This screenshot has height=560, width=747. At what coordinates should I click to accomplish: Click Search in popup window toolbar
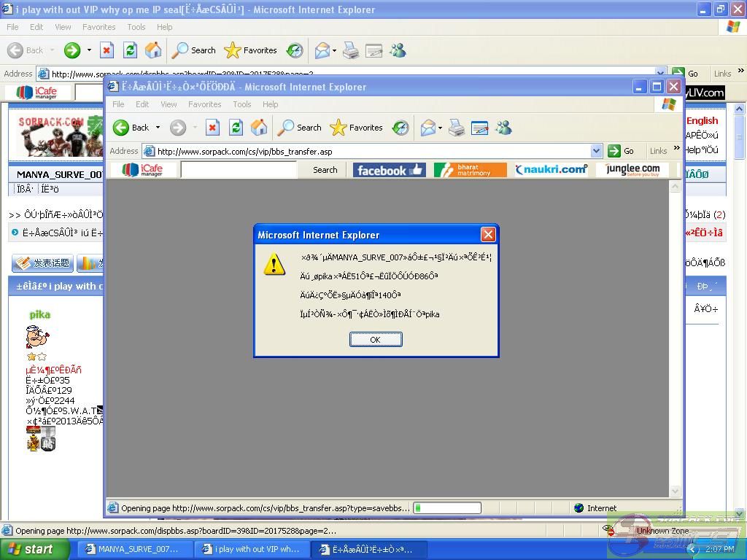tap(300, 128)
